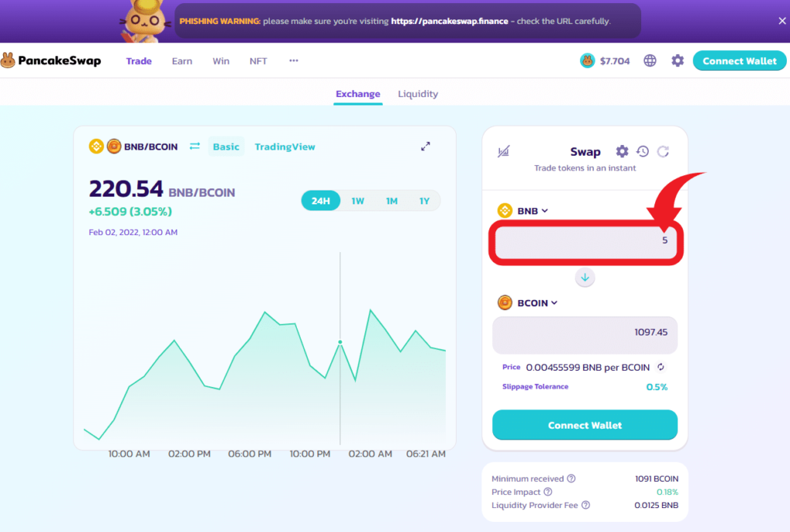Click the 0.00455599 BNB per BCOIN price

[x=588, y=368]
